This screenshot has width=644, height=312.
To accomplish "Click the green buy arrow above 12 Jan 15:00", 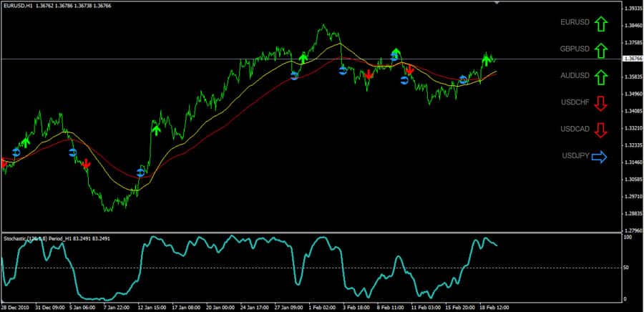I will click(x=156, y=130).
